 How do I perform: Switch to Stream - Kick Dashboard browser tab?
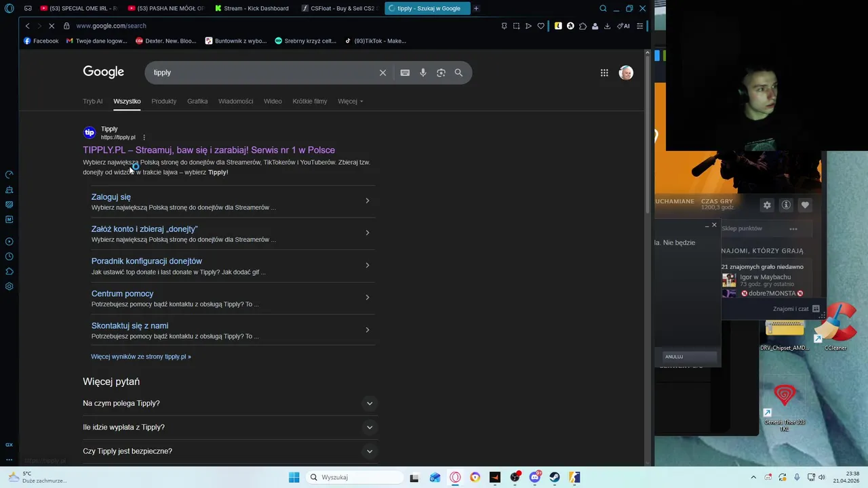pos(254,8)
